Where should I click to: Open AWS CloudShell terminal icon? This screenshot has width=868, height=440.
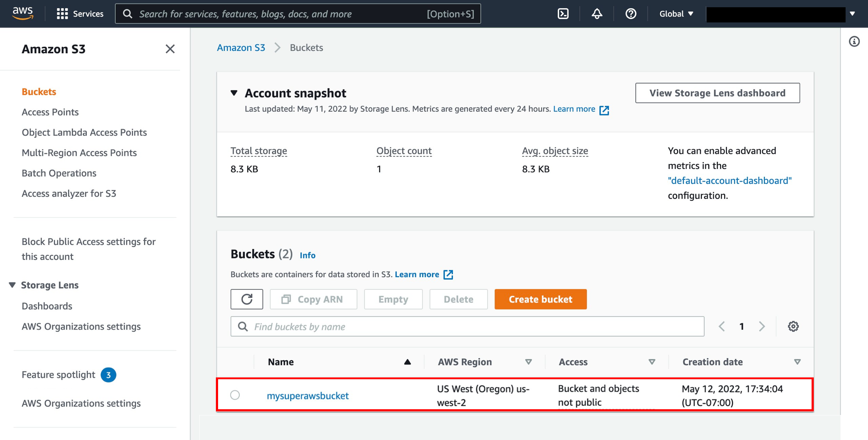pos(563,14)
